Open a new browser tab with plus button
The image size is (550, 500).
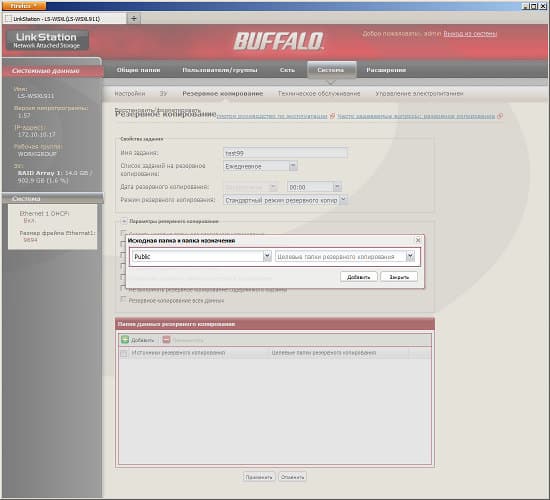(134, 19)
